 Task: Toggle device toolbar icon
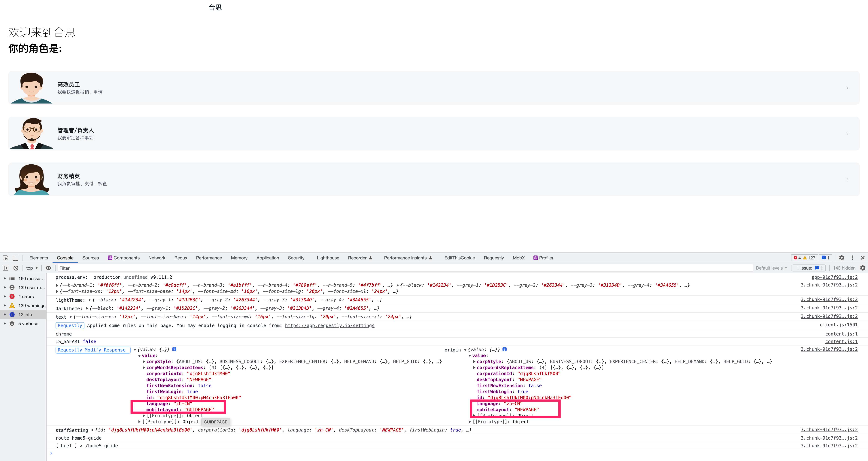tap(16, 258)
